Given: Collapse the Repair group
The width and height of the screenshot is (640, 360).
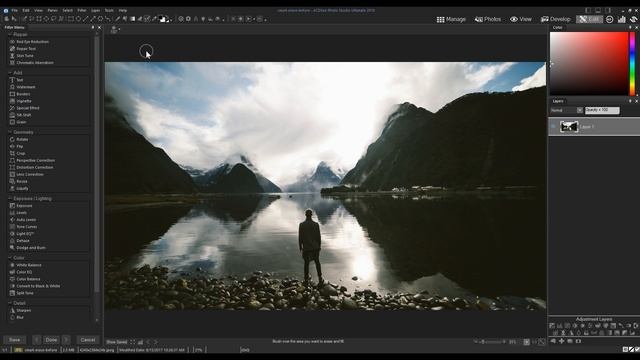Looking at the screenshot, I should [x=10, y=35].
